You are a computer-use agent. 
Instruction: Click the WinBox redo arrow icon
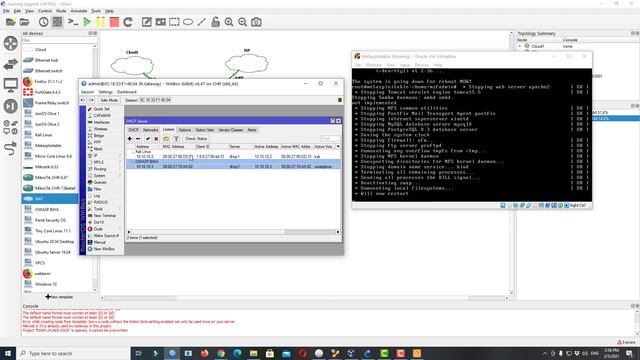pyautogui.click(x=91, y=100)
